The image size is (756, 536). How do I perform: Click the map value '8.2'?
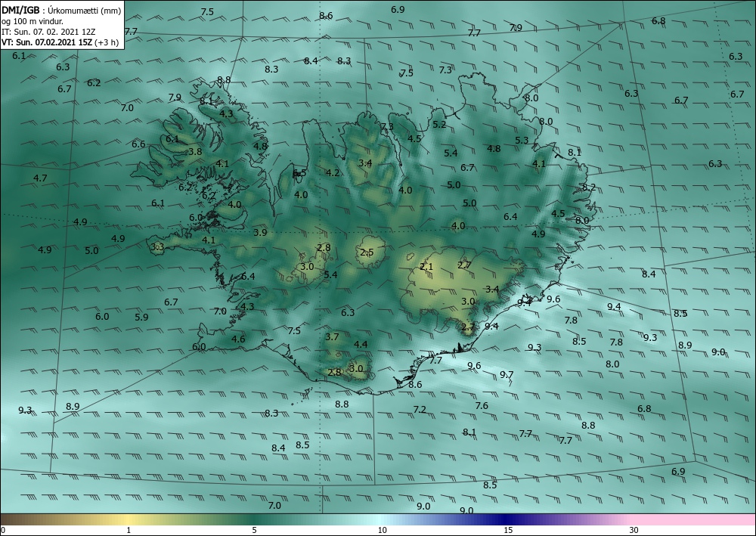589,187
